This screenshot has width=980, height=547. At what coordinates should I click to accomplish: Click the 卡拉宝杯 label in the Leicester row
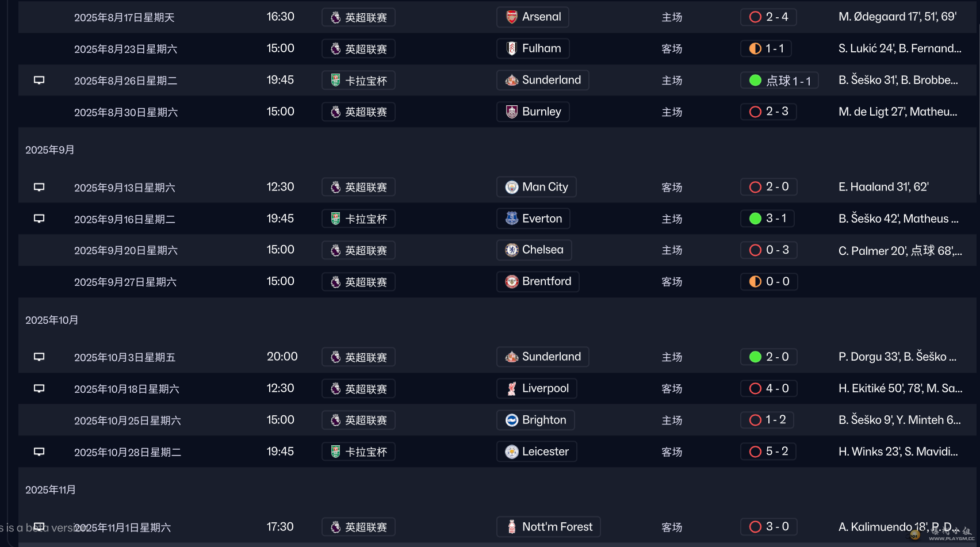[x=366, y=452]
